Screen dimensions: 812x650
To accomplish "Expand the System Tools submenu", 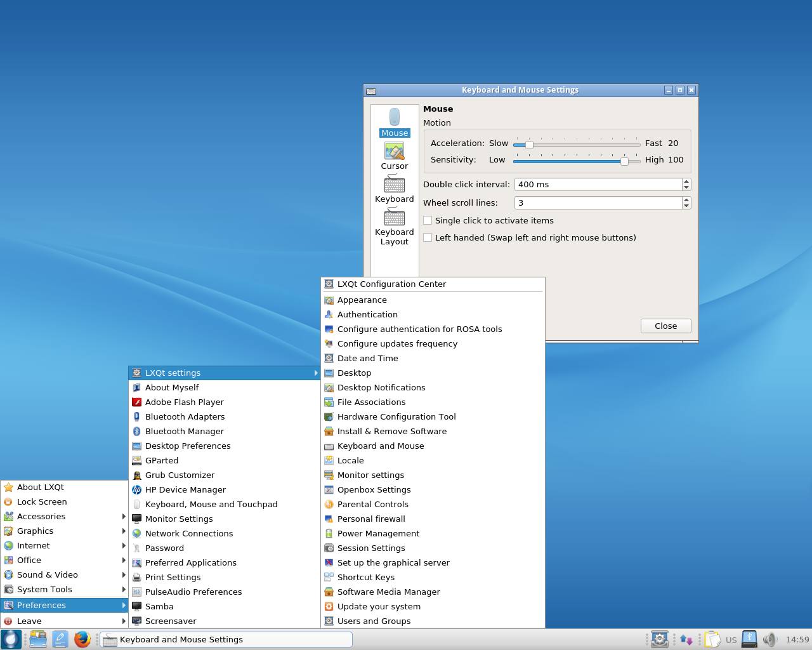I will pos(64,589).
